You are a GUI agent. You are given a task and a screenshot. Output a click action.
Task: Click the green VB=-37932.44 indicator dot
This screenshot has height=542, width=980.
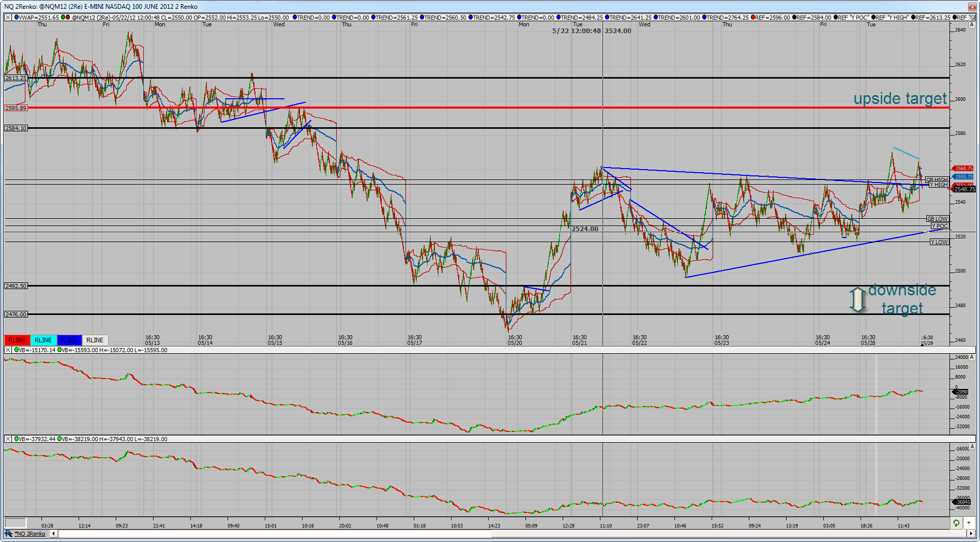pos(17,439)
